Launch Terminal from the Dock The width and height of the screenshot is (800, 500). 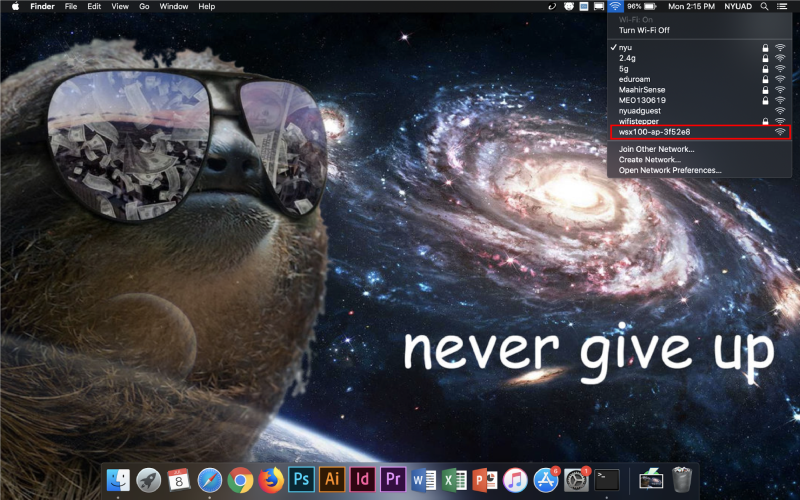tap(607, 480)
